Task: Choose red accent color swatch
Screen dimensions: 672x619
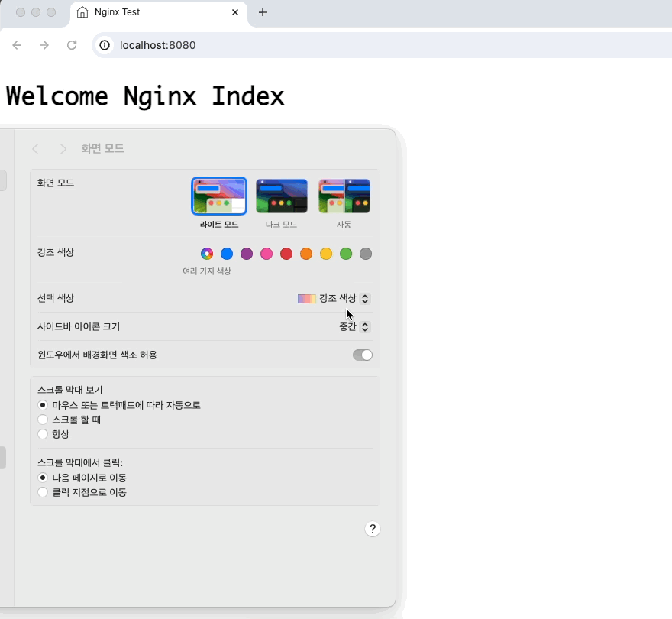Action: [286, 254]
